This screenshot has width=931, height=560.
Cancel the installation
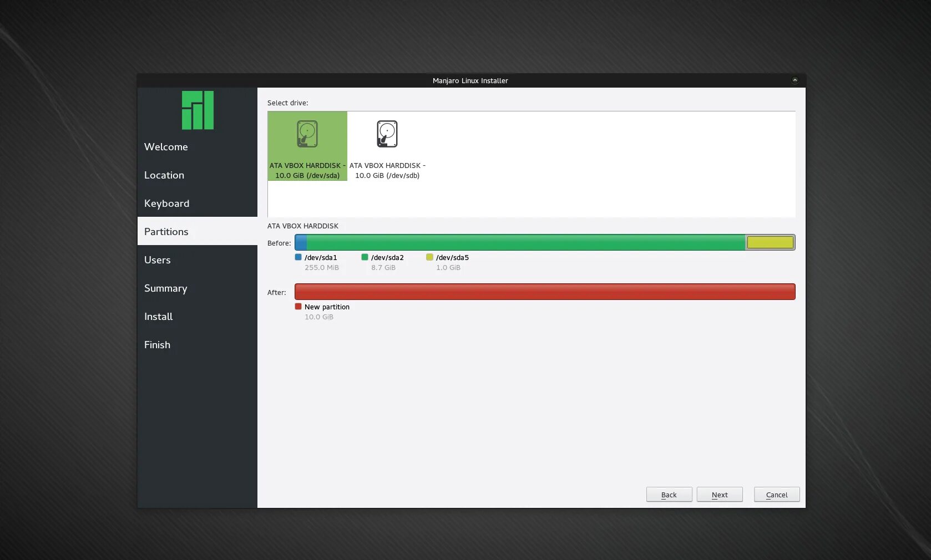point(777,495)
